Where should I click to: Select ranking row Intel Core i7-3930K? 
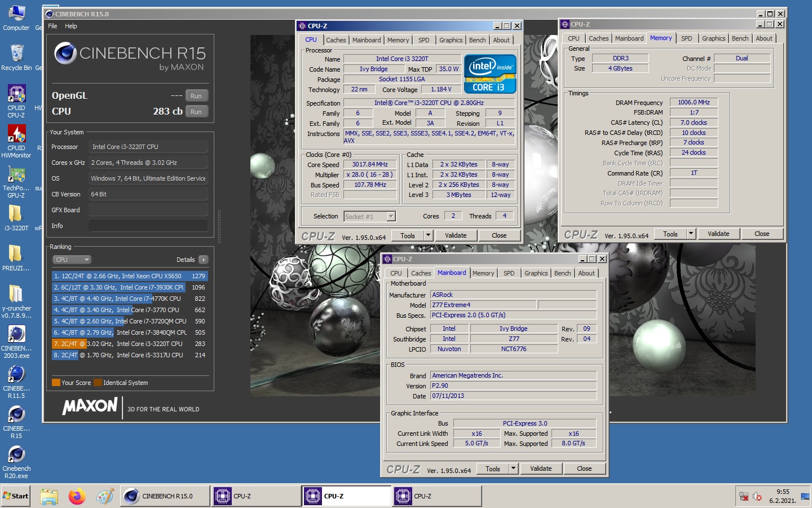[130, 287]
